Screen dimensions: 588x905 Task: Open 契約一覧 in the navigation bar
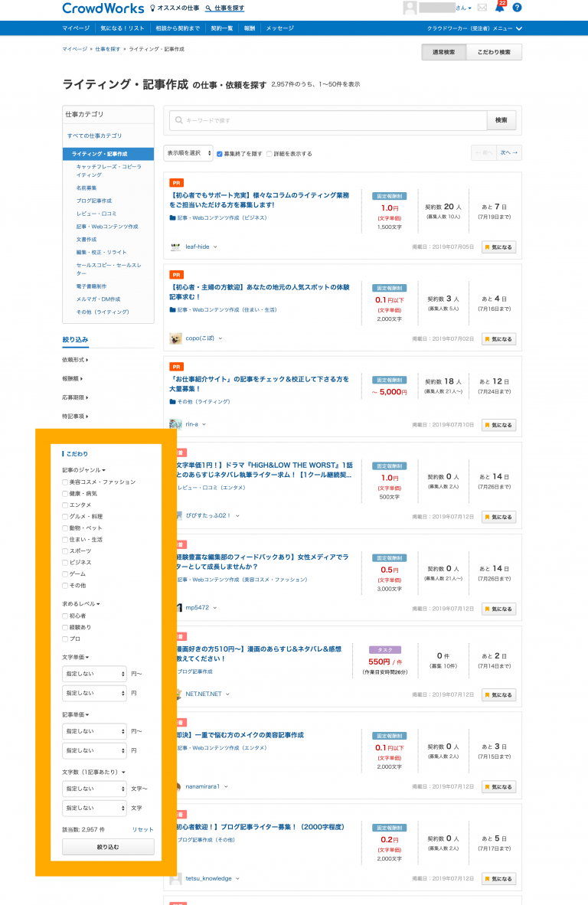(221, 28)
